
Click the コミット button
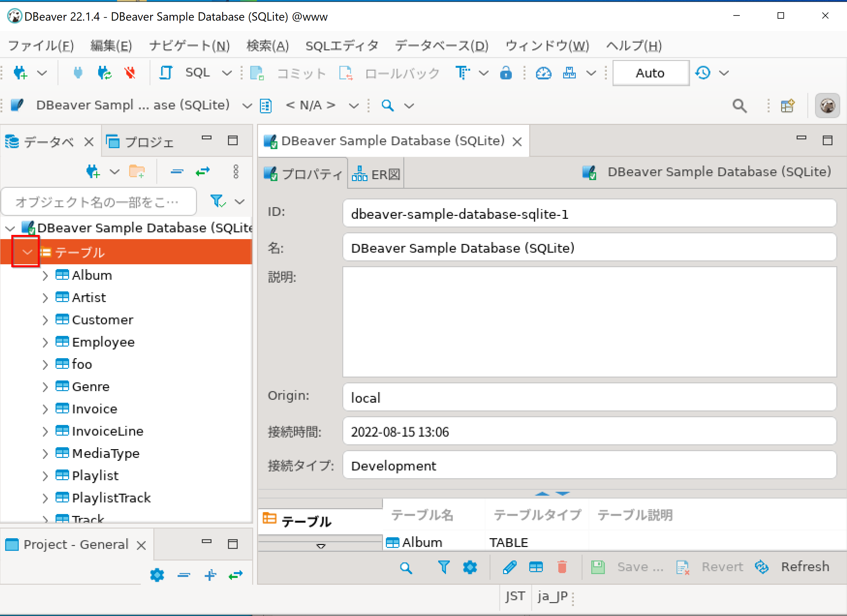click(x=288, y=73)
